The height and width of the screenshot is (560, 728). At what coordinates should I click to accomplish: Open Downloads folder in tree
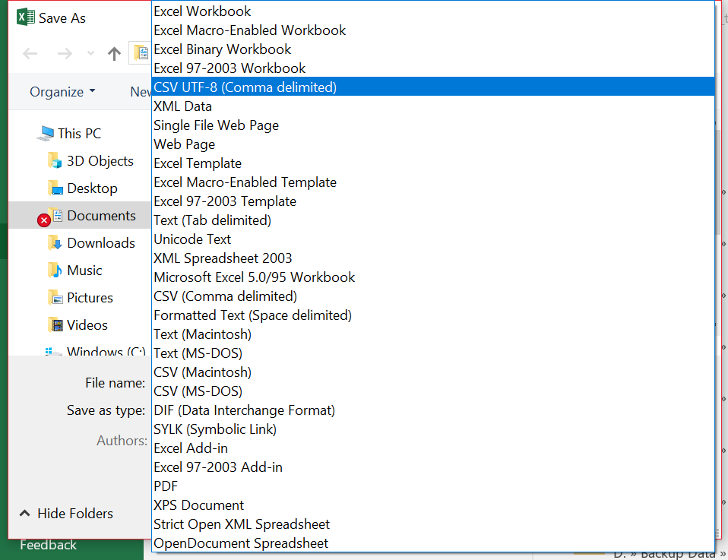click(x=101, y=243)
